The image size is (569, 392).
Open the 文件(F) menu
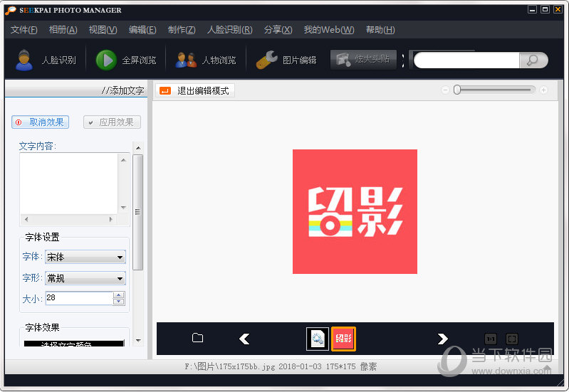(x=24, y=30)
